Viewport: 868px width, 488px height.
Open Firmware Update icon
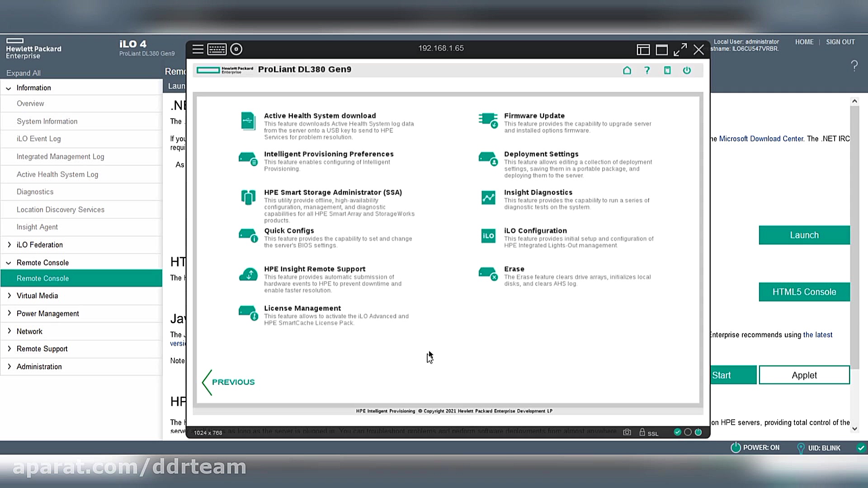pos(488,121)
